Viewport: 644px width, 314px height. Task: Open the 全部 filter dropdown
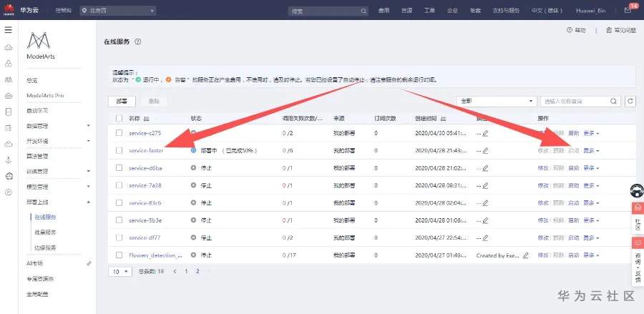497,102
